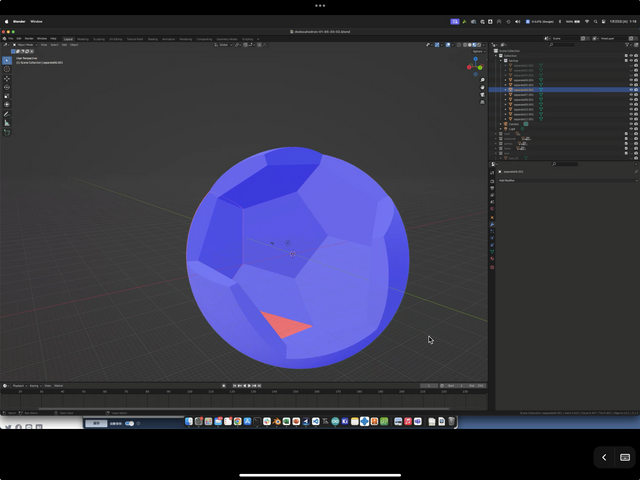Click the pan view hand icon
Image resolution: width=640 pixels, height=480 pixels.
tap(482, 87)
